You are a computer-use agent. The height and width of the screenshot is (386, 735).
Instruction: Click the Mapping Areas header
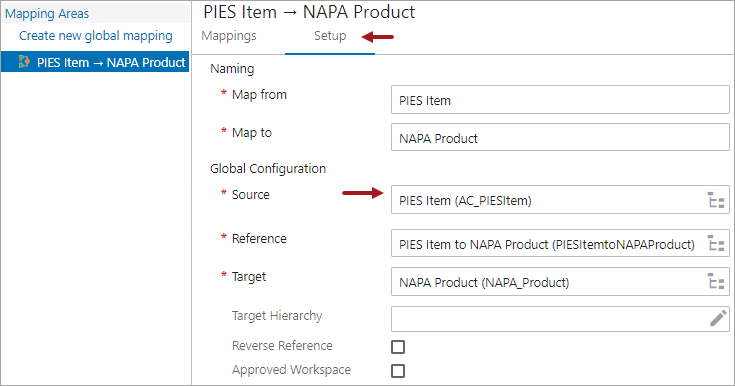pos(47,14)
